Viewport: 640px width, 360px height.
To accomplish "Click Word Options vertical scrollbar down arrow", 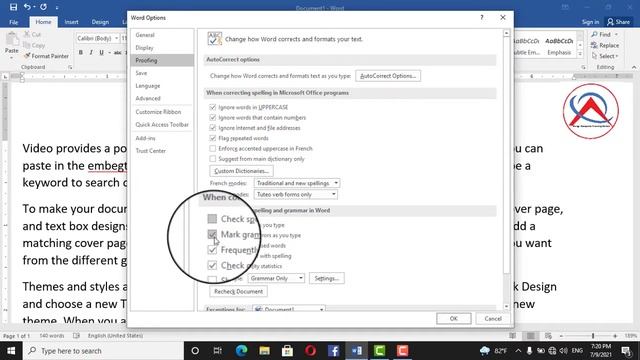I will tap(507, 307).
